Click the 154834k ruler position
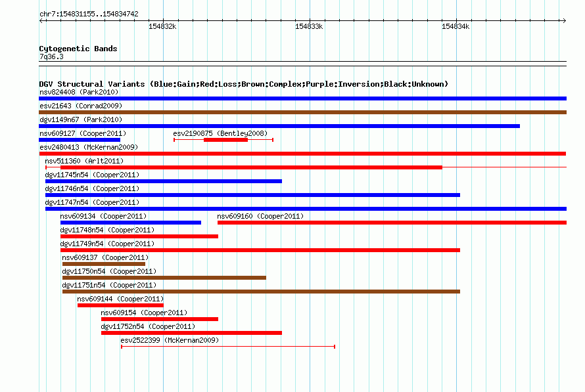585x392 pixels. 456,26
